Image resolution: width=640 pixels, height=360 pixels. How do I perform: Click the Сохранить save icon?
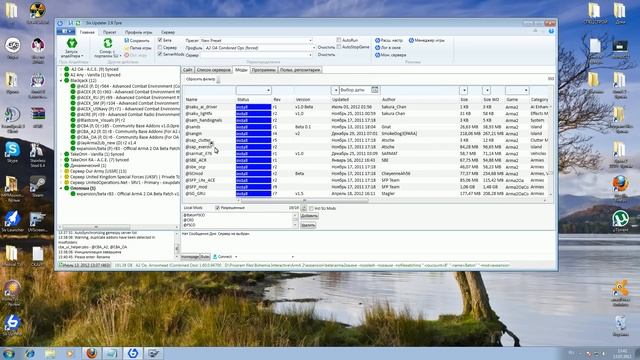point(127,40)
